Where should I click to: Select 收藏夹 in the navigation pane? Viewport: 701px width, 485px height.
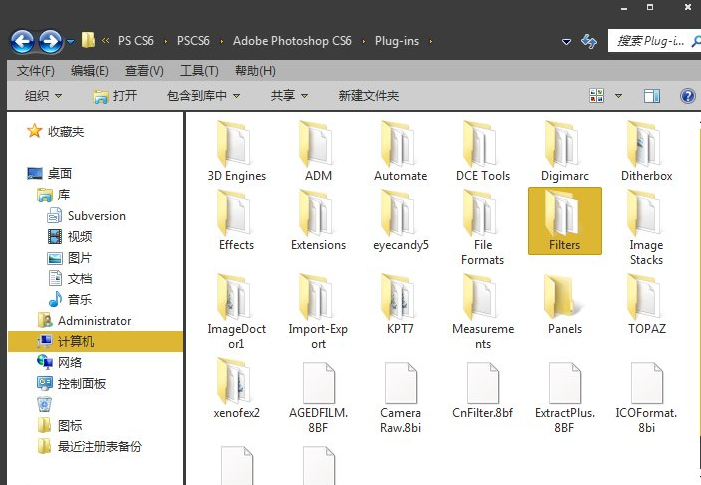[x=66, y=131]
